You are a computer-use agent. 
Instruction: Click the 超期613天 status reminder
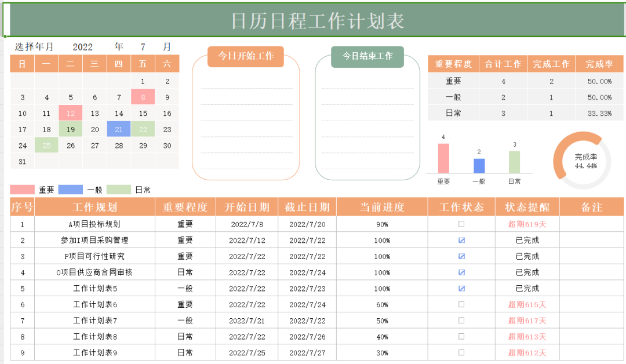click(x=527, y=336)
